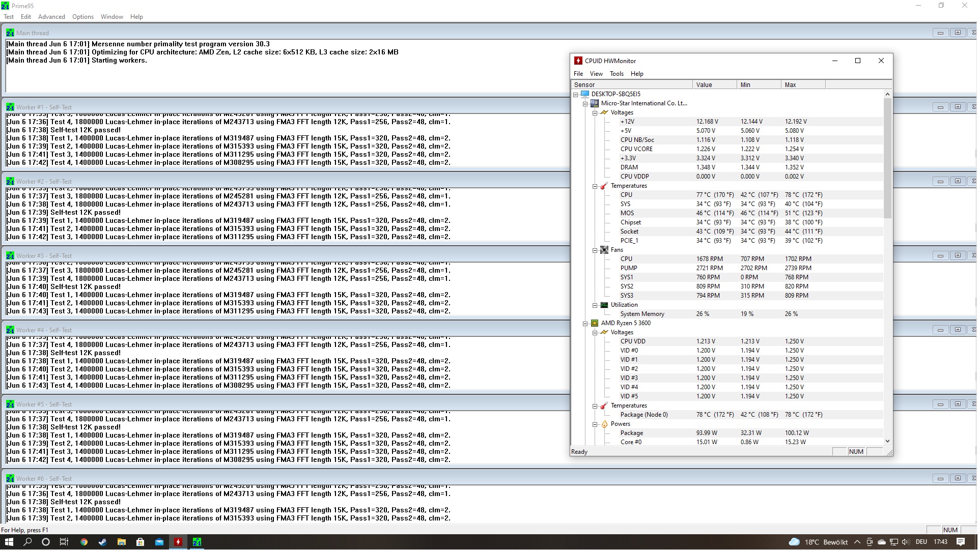
Task: Collapse the Utilization tree node
Action: pos(595,305)
